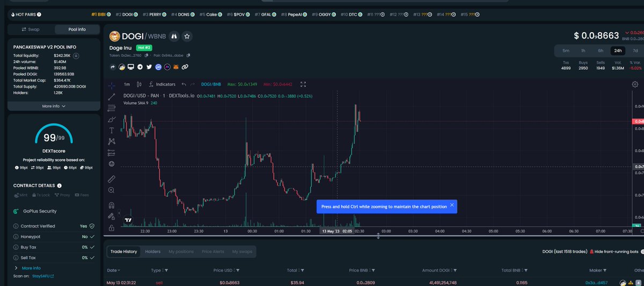Select the 6h stats timeframe
The image size is (644, 286).
click(x=601, y=50)
